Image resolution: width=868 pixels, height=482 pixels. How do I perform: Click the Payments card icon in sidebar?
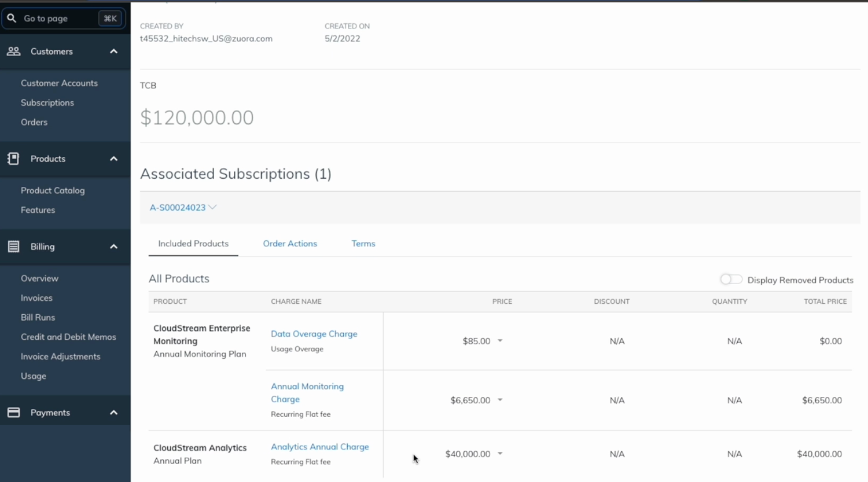pos(13,412)
